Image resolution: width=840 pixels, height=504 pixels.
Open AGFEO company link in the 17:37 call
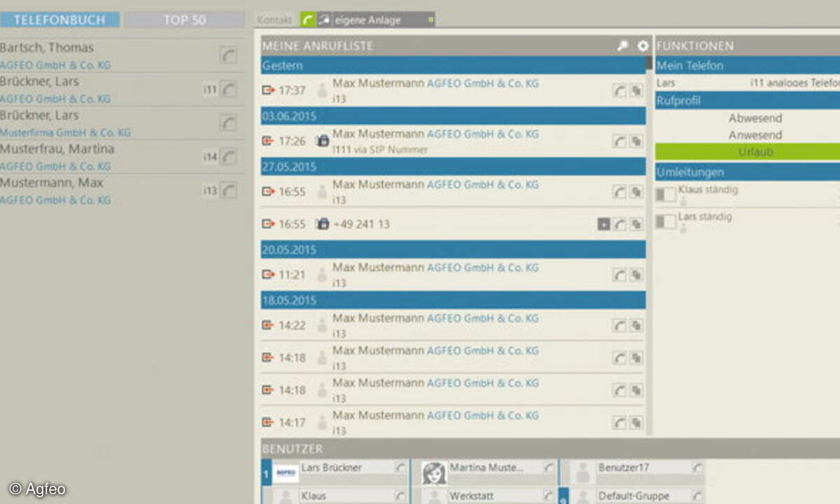coord(483,83)
